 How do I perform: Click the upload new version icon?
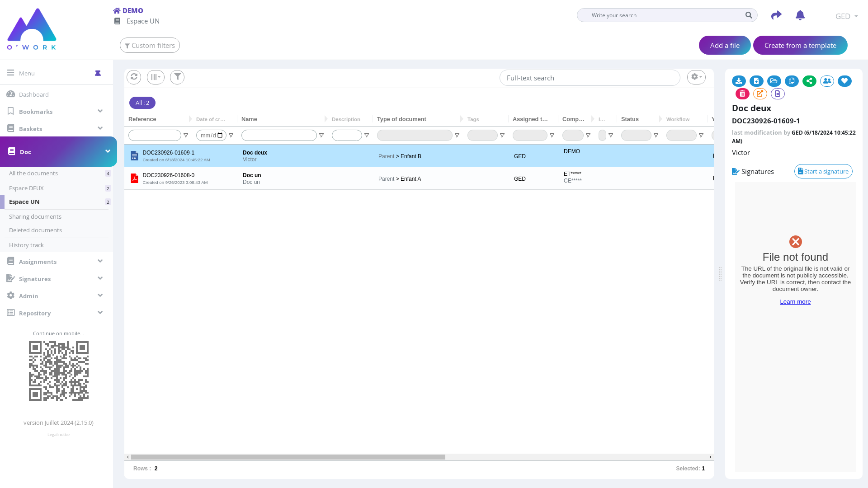click(756, 81)
